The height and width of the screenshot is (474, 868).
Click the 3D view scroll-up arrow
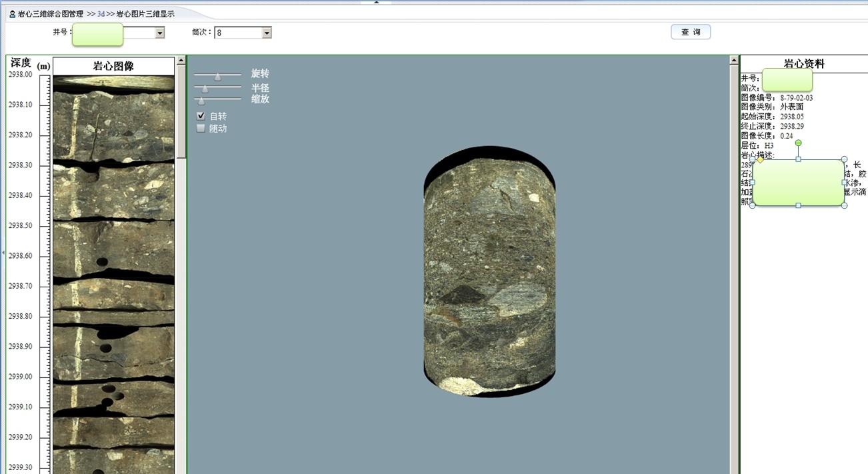[x=734, y=61]
